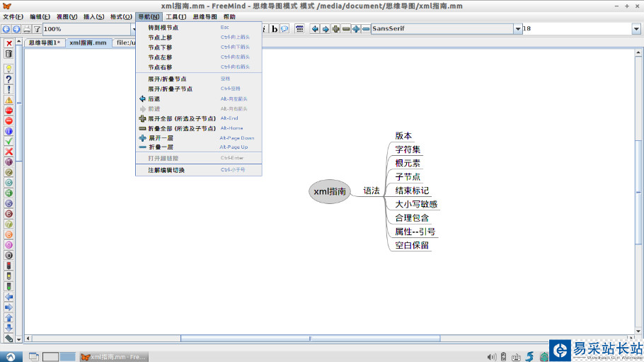The image size is (644, 362).
Task: Toggle bold text with the b button
Action: 275,29
